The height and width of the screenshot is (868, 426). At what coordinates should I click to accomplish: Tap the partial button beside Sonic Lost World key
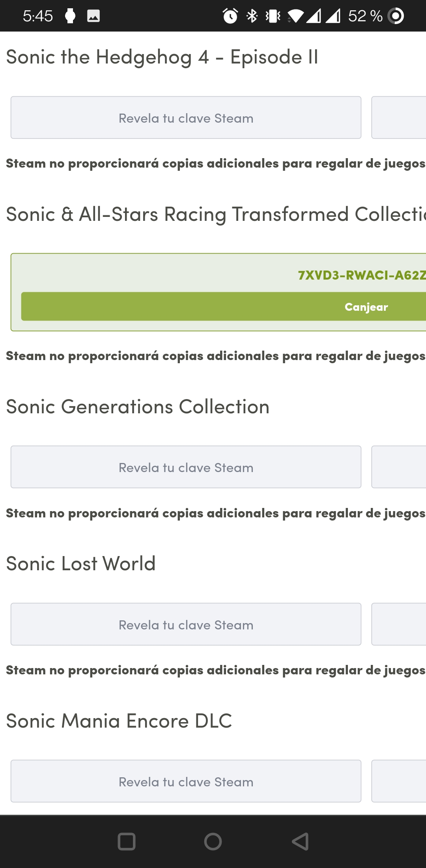point(399,624)
